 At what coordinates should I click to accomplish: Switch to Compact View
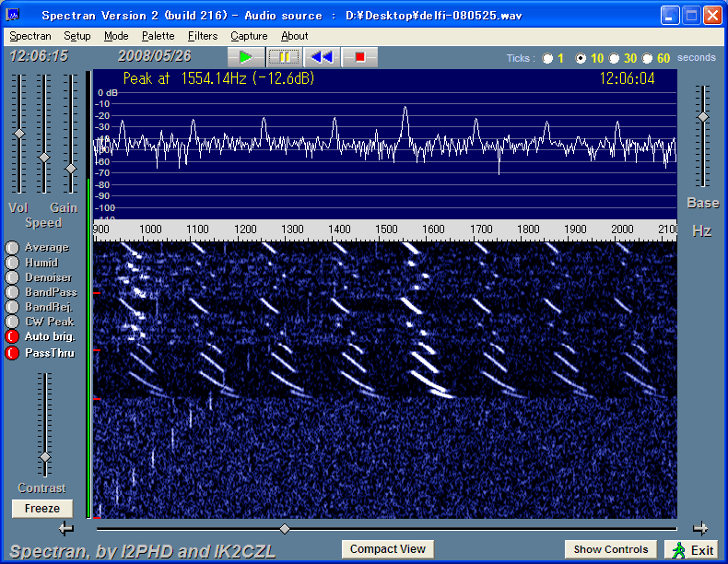388,549
